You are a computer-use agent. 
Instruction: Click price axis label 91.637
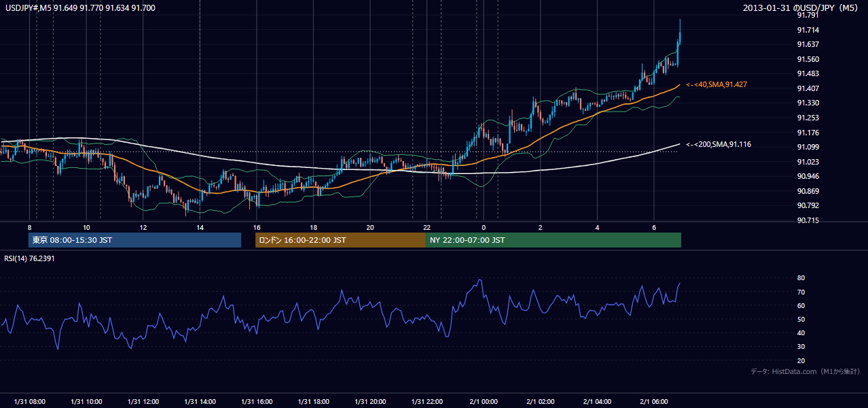click(x=807, y=45)
